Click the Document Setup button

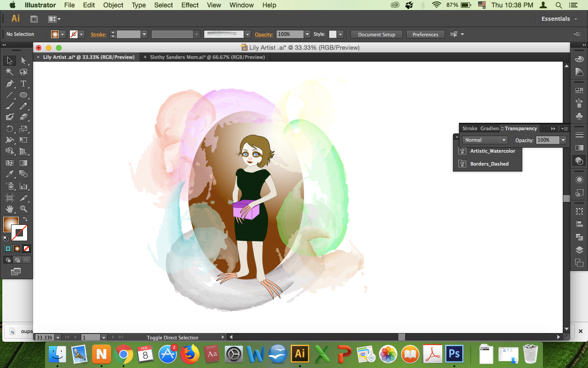pyautogui.click(x=376, y=34)
